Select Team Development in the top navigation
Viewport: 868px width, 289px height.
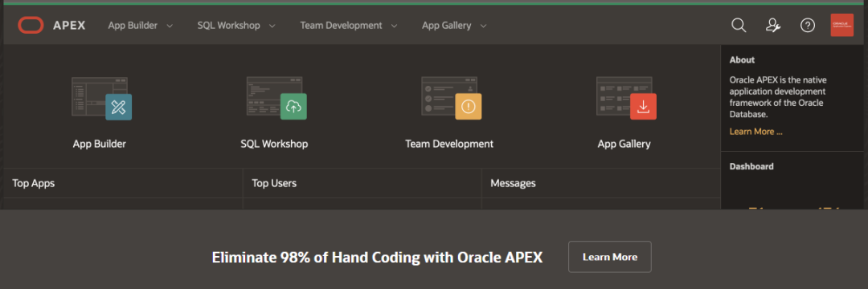pos(341,26)
